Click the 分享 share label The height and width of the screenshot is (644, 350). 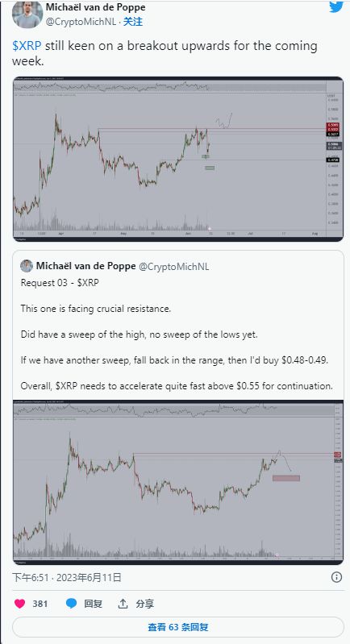tap(144, 604)
